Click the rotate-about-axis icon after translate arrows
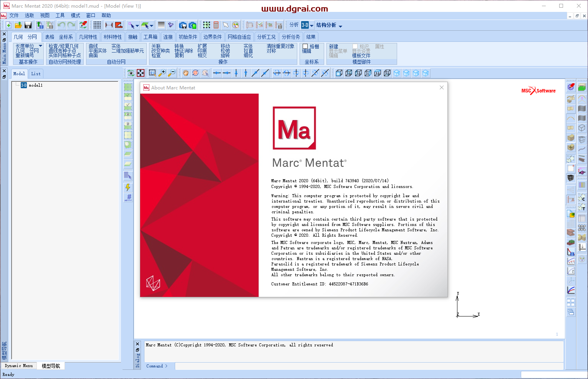 (x=277, y=73)
